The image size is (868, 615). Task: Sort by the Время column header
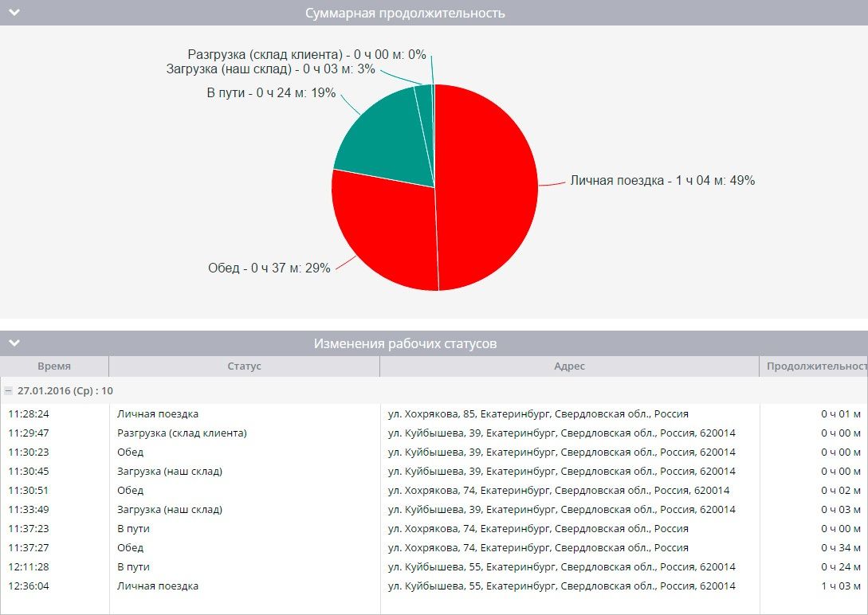(54, 366)
